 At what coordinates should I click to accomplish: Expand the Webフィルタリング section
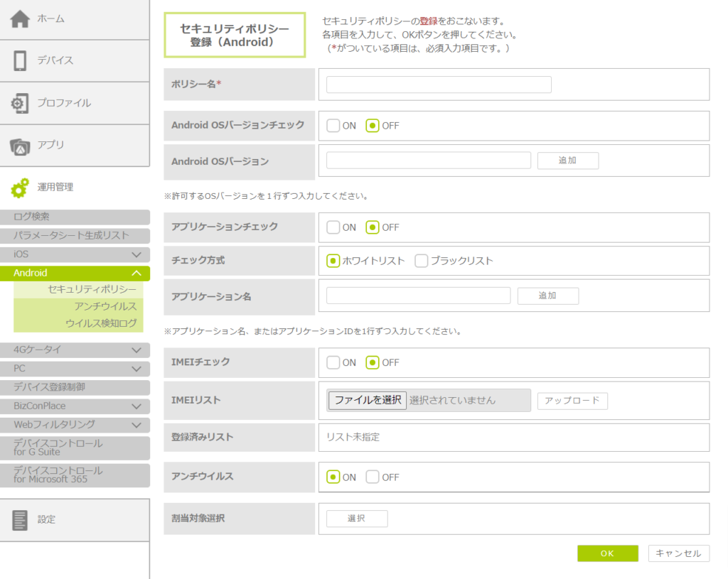coord(136,425)
